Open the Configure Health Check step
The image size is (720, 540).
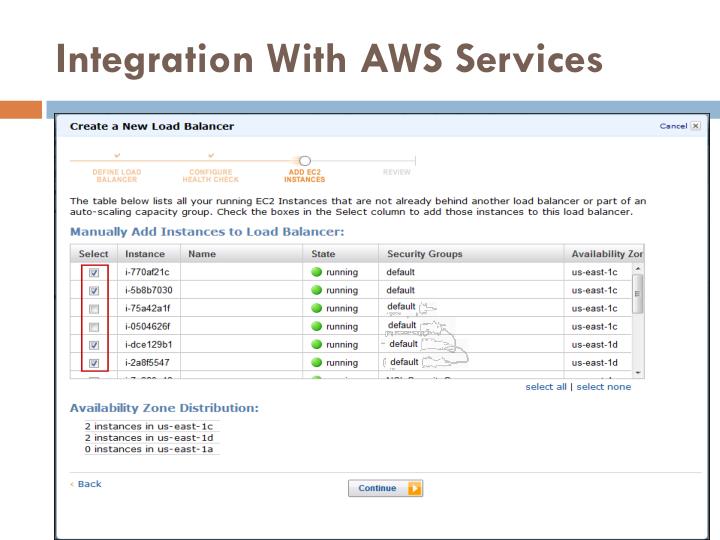pos(211,175)
